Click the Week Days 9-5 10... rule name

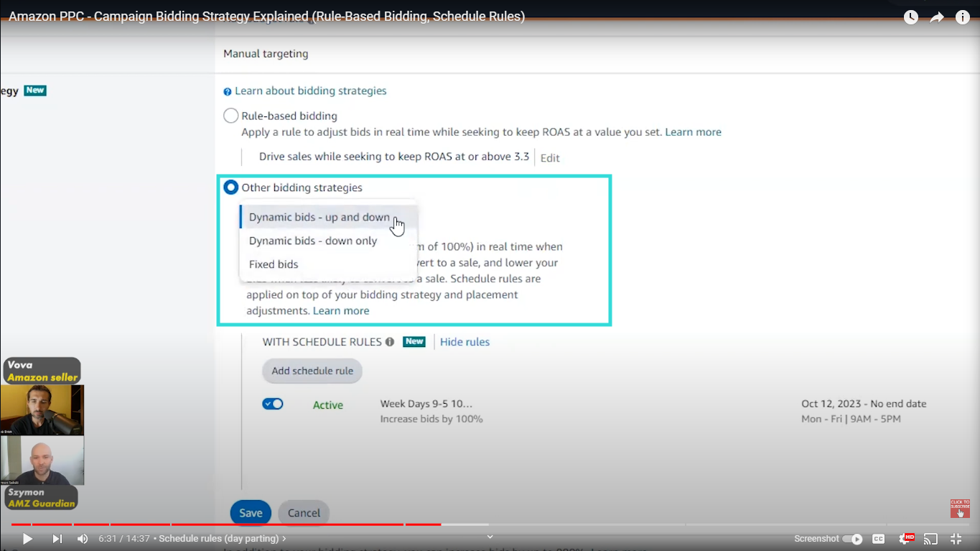[426, 404]
